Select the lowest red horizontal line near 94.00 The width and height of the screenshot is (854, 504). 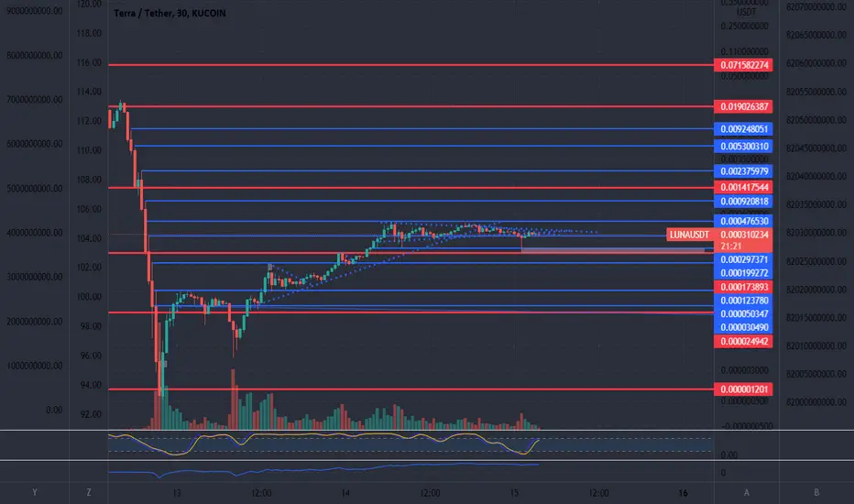tap(411, 389)
